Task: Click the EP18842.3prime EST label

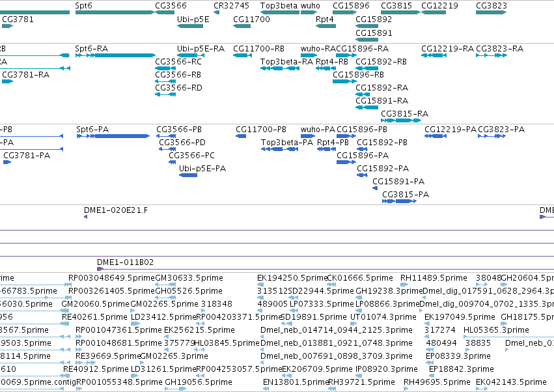Action: [x=461, y=369]
